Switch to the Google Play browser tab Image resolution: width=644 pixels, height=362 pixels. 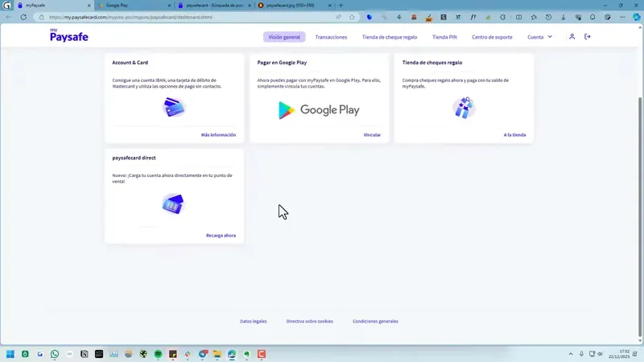(134, 6)
